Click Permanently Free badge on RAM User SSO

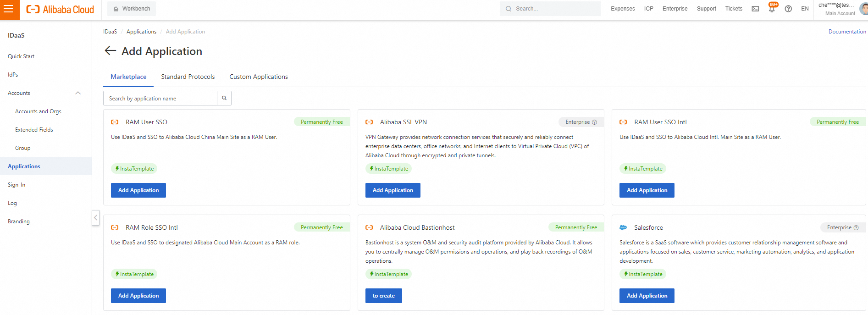point(322,122)
